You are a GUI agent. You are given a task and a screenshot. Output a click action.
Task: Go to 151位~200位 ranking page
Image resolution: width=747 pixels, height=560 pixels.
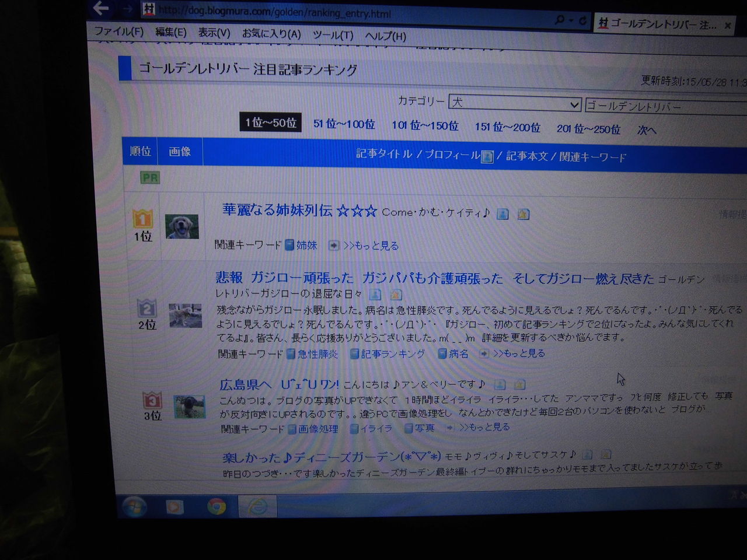pyautogui.click(x=507, y=127)
